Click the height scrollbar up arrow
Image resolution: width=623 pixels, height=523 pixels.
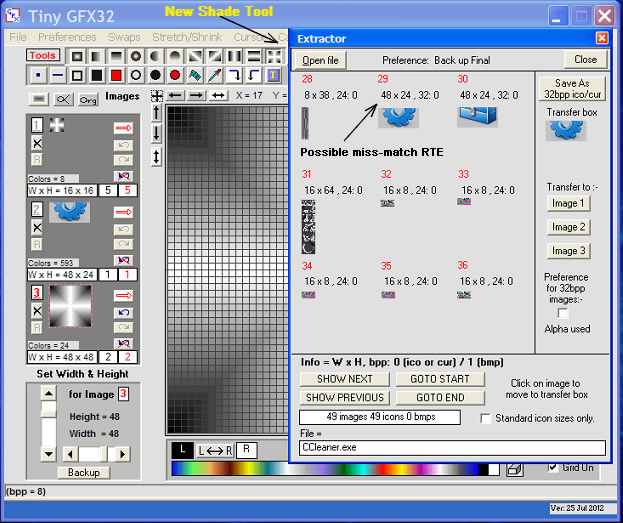click(x=48, y=393)
